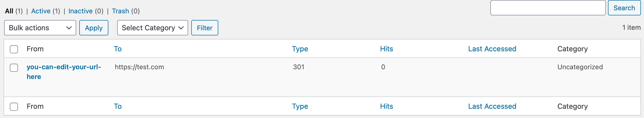Screen dimensions: 644x118
Task: Show All redirects view
Action: 9,11
